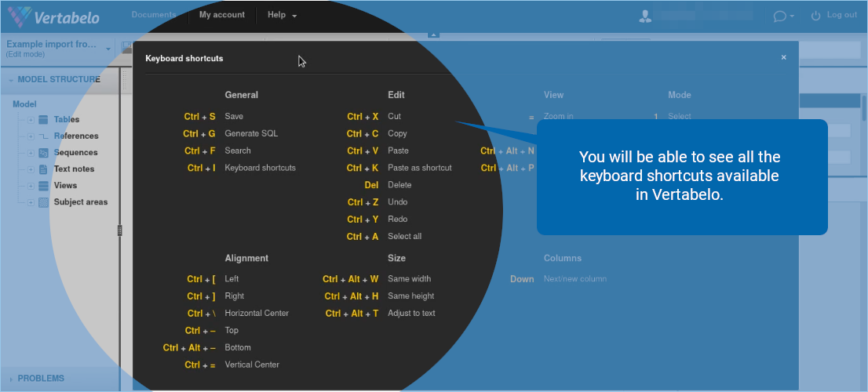
Task: Click the Redo shortcut label
Action: click(397, 220)
